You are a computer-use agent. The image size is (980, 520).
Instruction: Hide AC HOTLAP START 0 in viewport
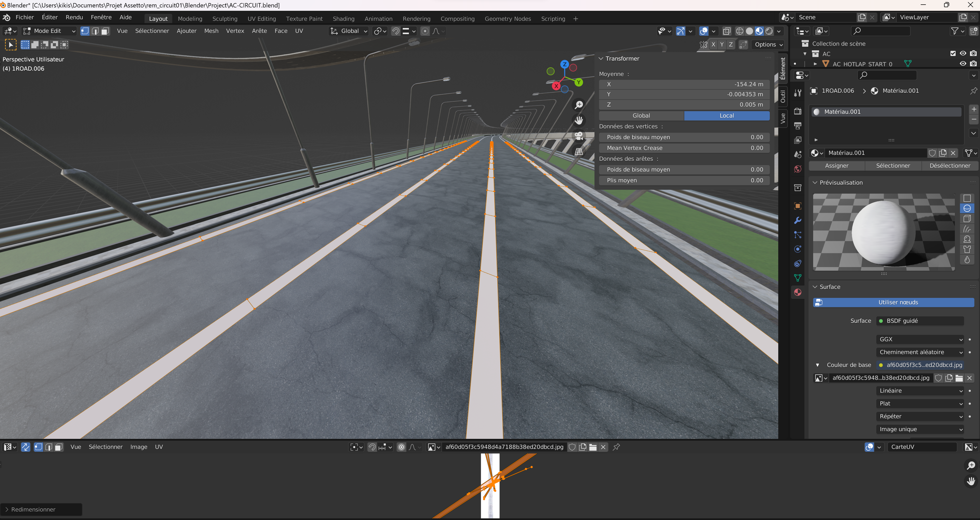click(963, 64)
